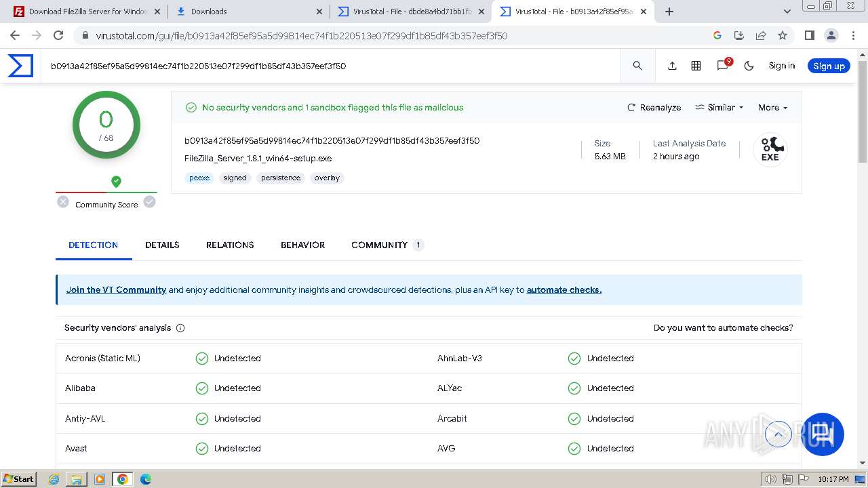Switch to the DETECTION tab

click(94, 245)
